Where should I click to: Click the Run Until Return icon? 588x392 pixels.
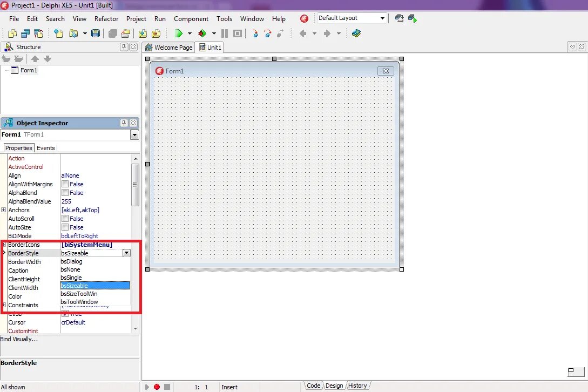[x=280, y=33]
